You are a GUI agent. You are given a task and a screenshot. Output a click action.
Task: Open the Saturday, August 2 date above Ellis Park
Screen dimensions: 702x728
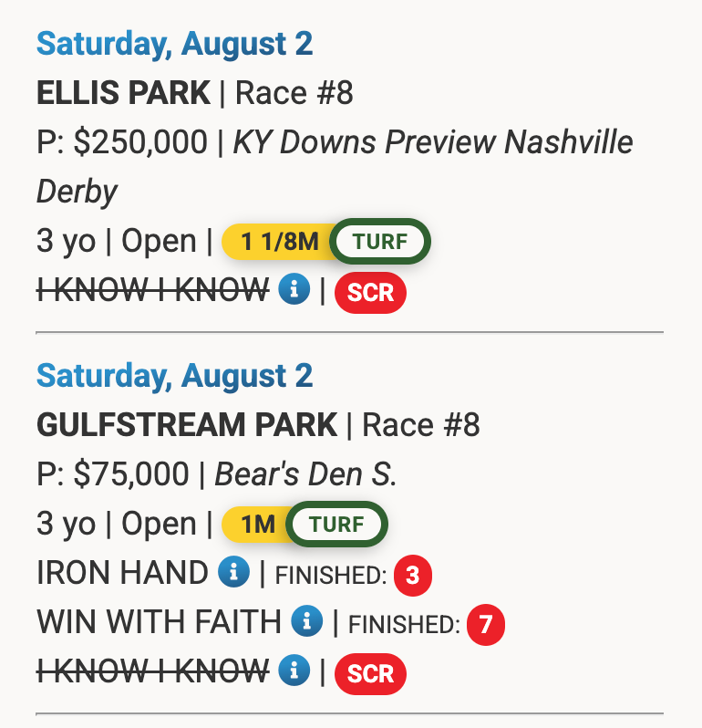174,42
